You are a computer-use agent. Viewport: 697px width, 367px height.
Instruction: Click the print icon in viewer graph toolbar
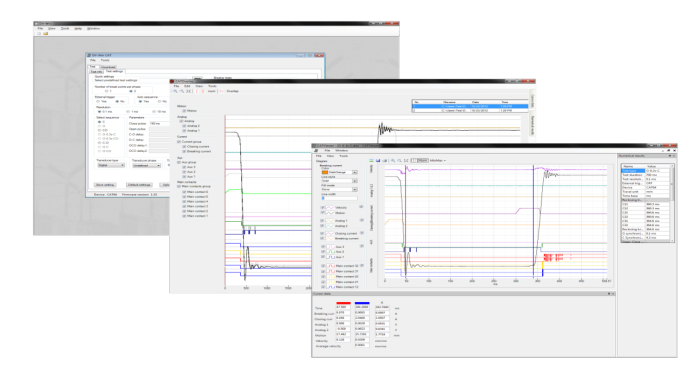[385, 160]
